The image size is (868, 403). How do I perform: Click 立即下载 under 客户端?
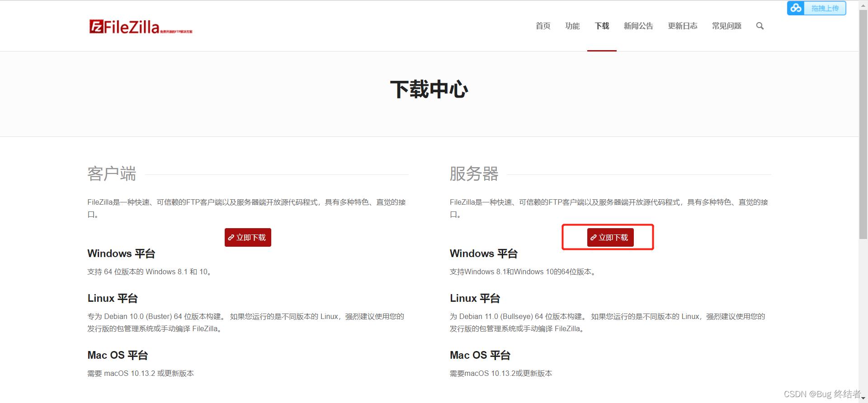[x=248, y=237]
